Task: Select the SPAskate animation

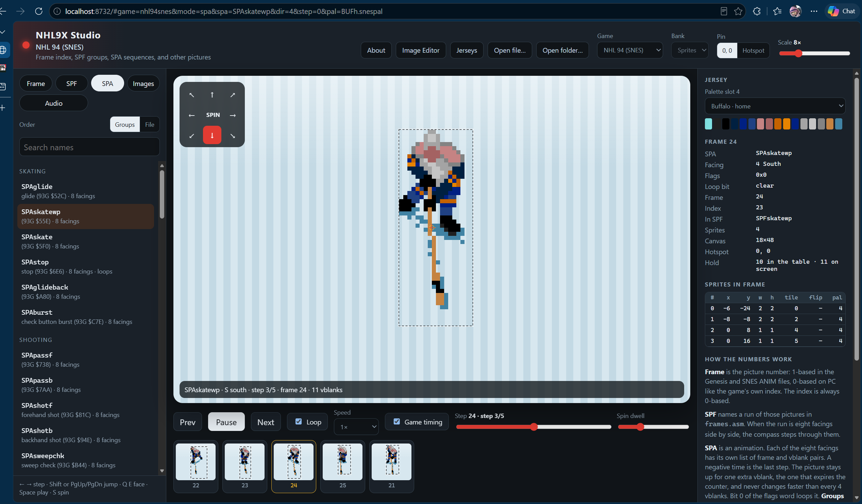Action: [85, 241]
